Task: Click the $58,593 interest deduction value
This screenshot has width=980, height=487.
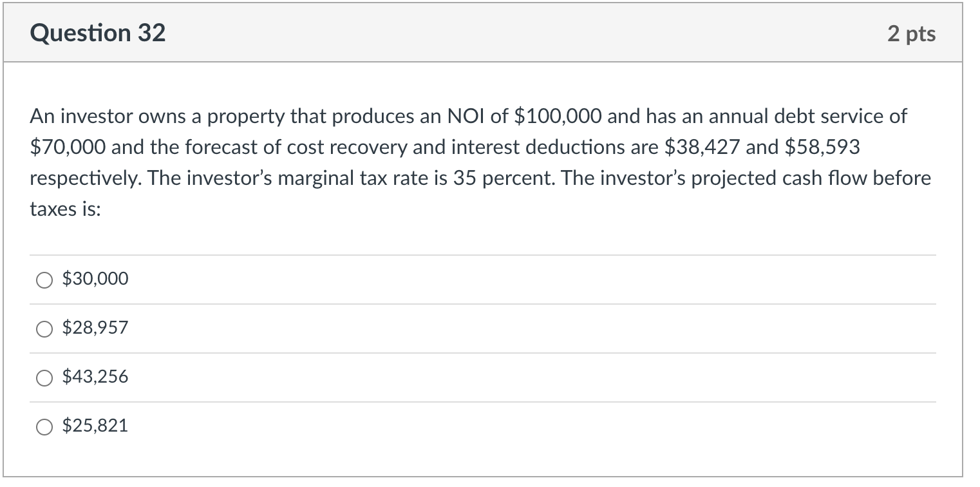Action: point(823,148)
